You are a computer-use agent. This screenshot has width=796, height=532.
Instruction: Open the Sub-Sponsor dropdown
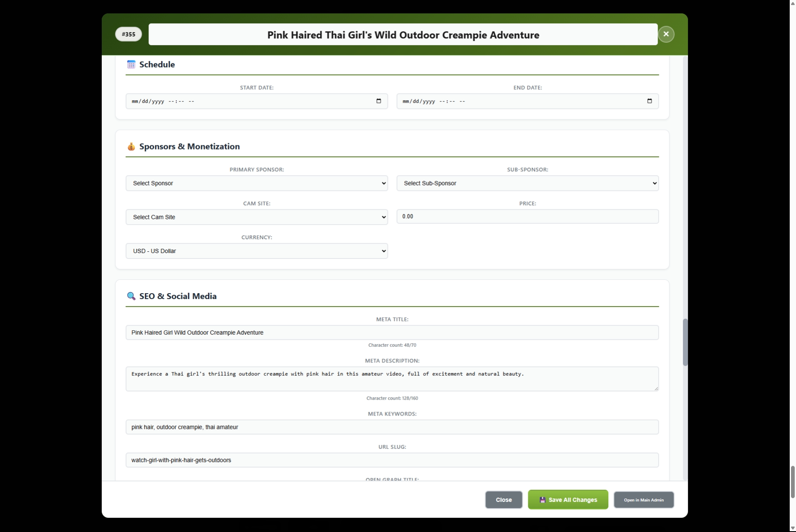(x=527, y=183)
